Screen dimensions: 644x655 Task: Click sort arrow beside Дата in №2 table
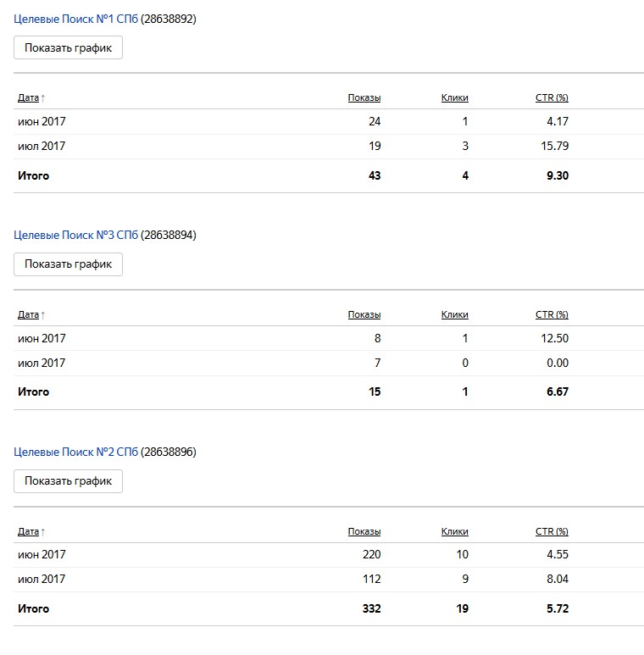[x=42, y=532]
